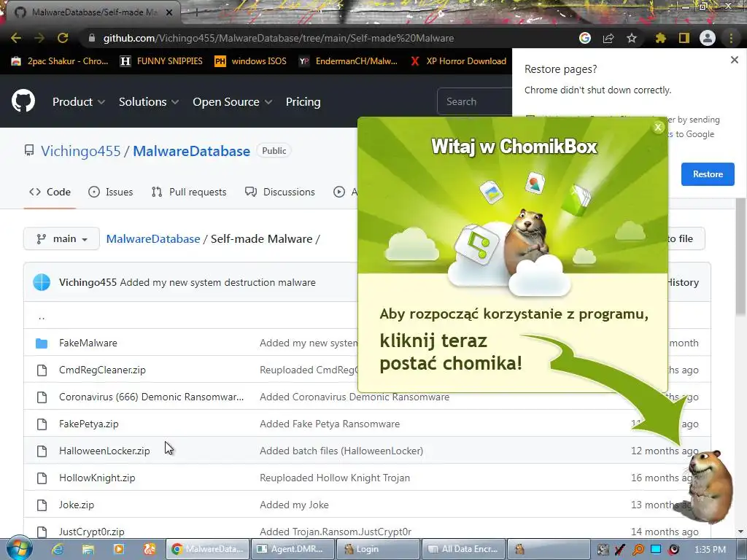Open Windows Explorer from the taskbar

tap(88, 549)
